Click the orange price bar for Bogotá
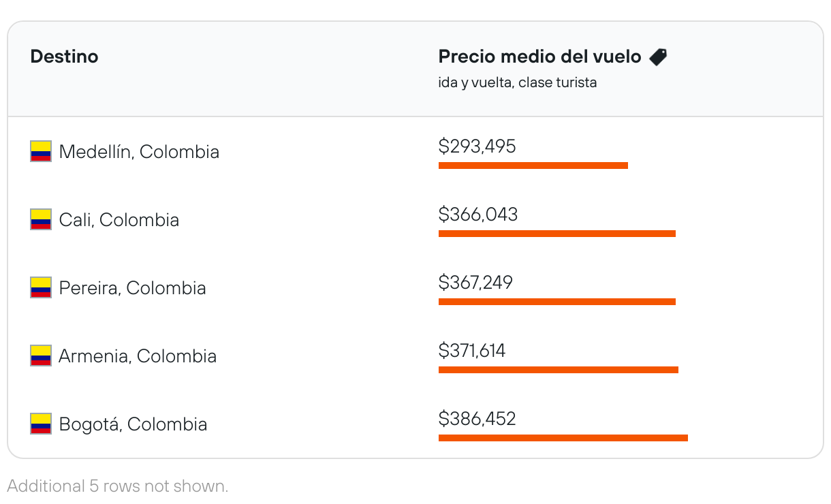This screenshot has width=831, height=504. tap(563, 438)
